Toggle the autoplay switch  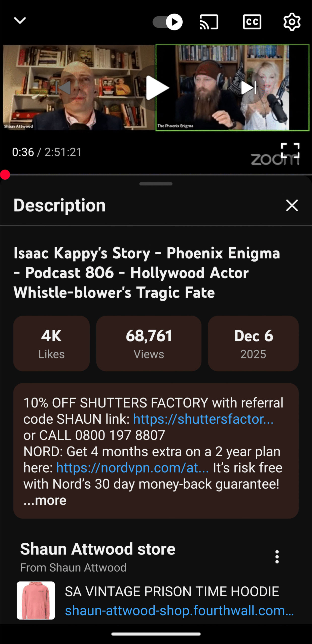pos(167,22)
